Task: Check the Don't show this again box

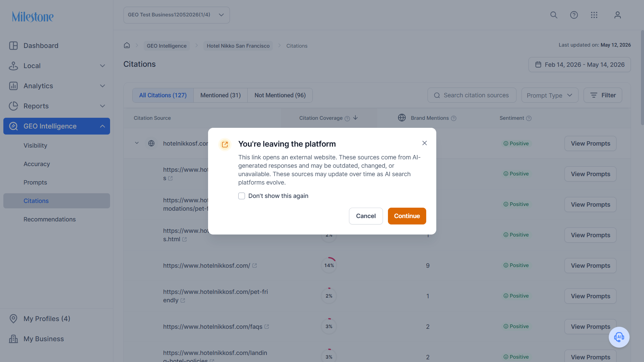Action: [242, 196]
